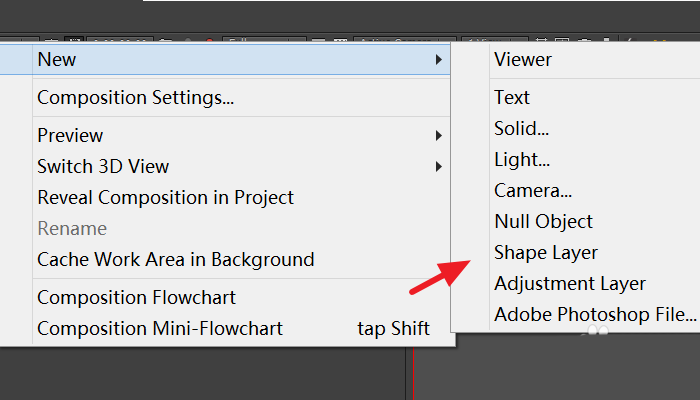Open the New submenu item
This screenshot has height=400, width=700.
(x=57, y=60)
